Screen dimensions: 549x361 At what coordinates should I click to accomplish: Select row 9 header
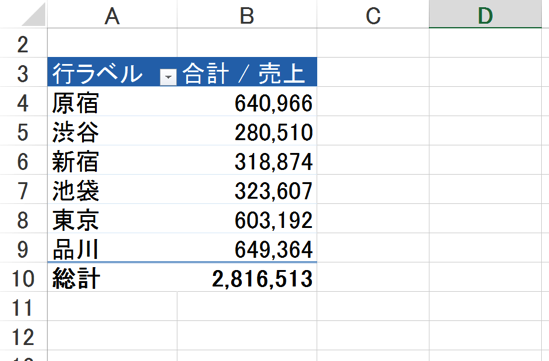[x=23, y=248]
